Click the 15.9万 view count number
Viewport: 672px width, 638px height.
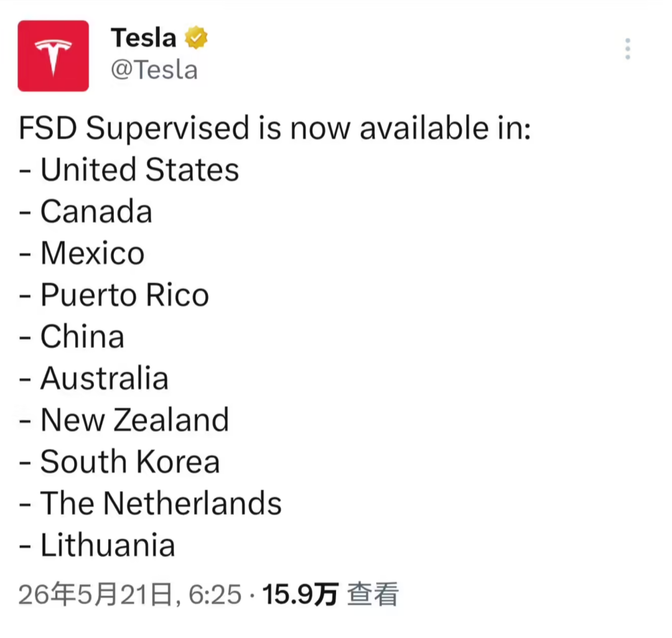(x=301, y=594)
